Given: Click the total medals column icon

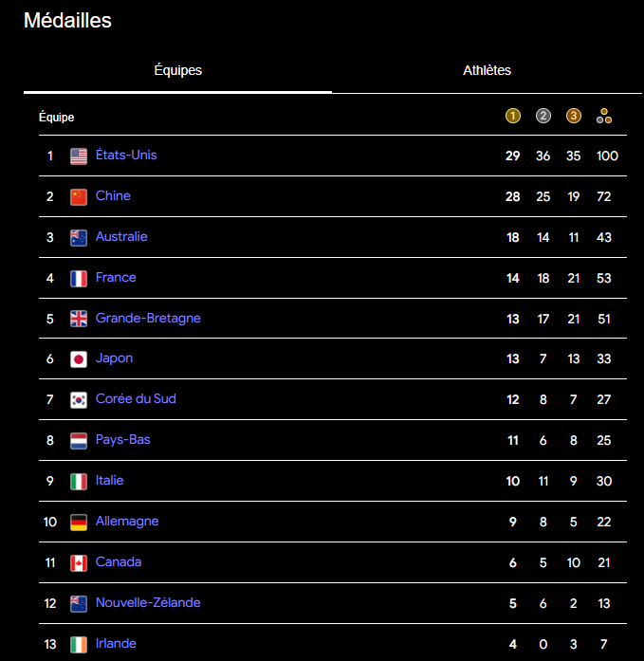Looking at the screenshot, I should [604, 117].
